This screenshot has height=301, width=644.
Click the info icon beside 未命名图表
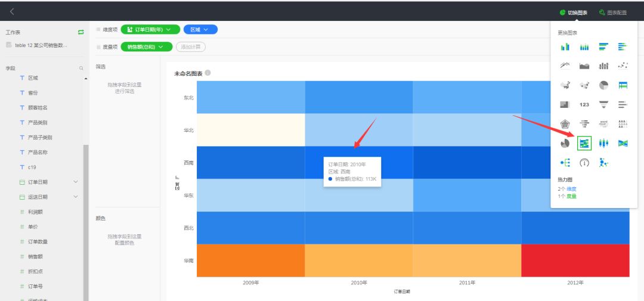pyautogui.click(x=208, y=73)
